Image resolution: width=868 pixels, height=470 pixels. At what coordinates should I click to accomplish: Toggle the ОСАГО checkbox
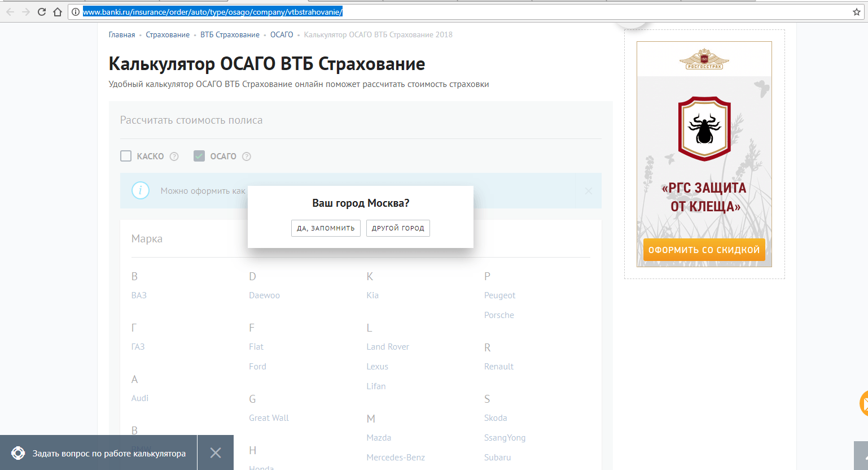tap(199, 156)
